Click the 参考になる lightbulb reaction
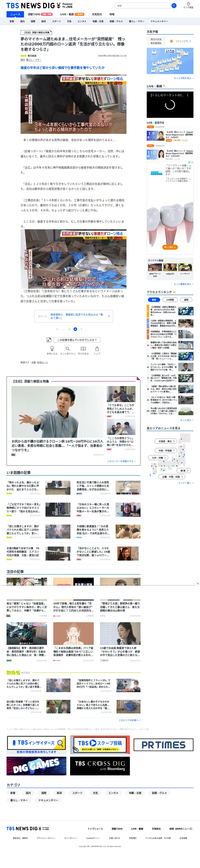The width and height of the screenshot is (200, 868). click(x=52, y=350)
